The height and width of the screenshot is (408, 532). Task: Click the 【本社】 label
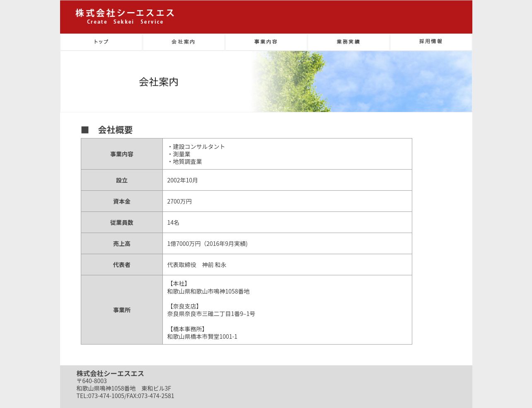click(x=179, y=284)
